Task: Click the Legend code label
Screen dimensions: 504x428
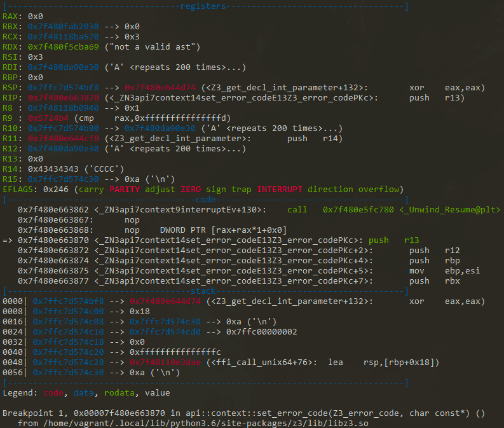Action: click(53, 393)
